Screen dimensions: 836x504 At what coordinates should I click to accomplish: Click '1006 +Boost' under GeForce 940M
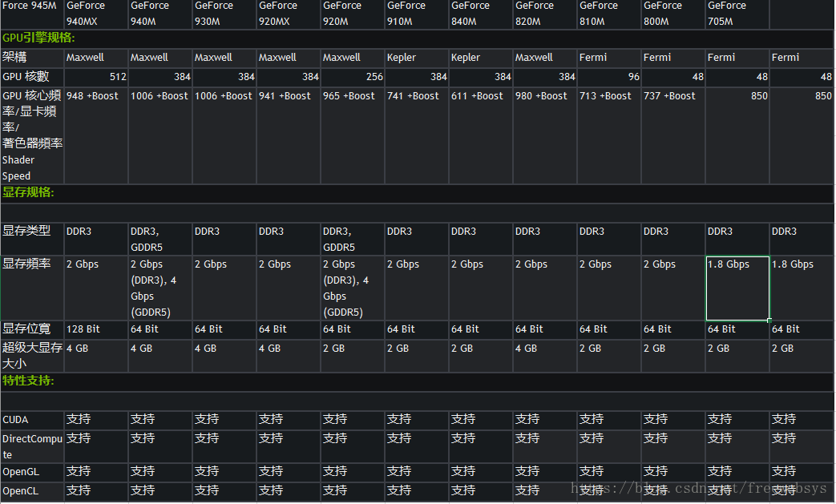[160, 135]
